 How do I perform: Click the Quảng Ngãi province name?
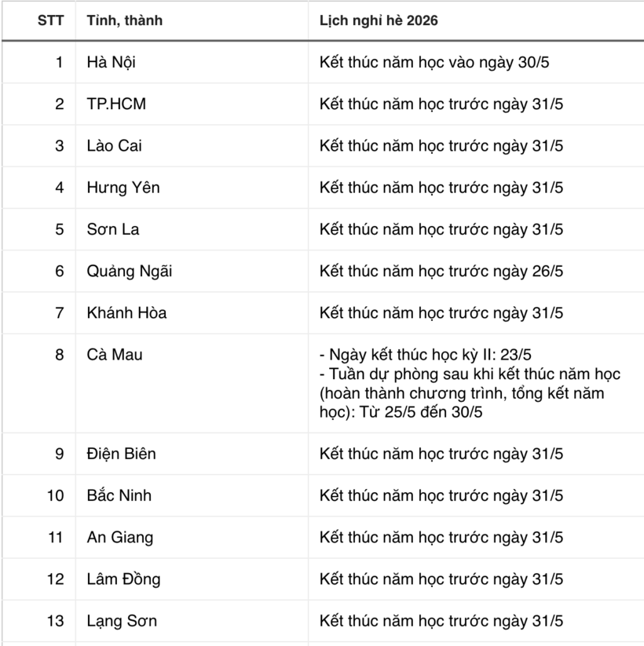point(130,272)
